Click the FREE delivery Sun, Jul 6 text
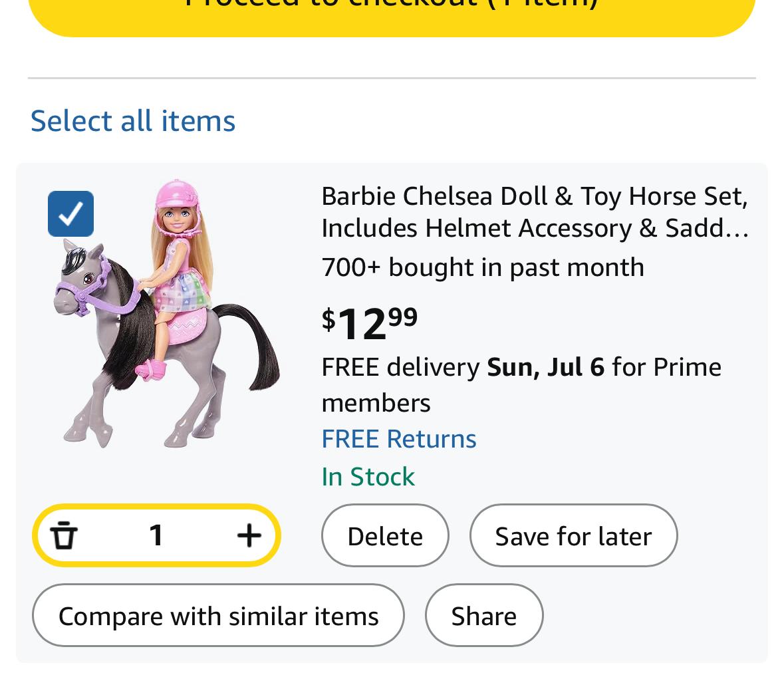Screen dimensions: 784x679 tap(463, 367)
